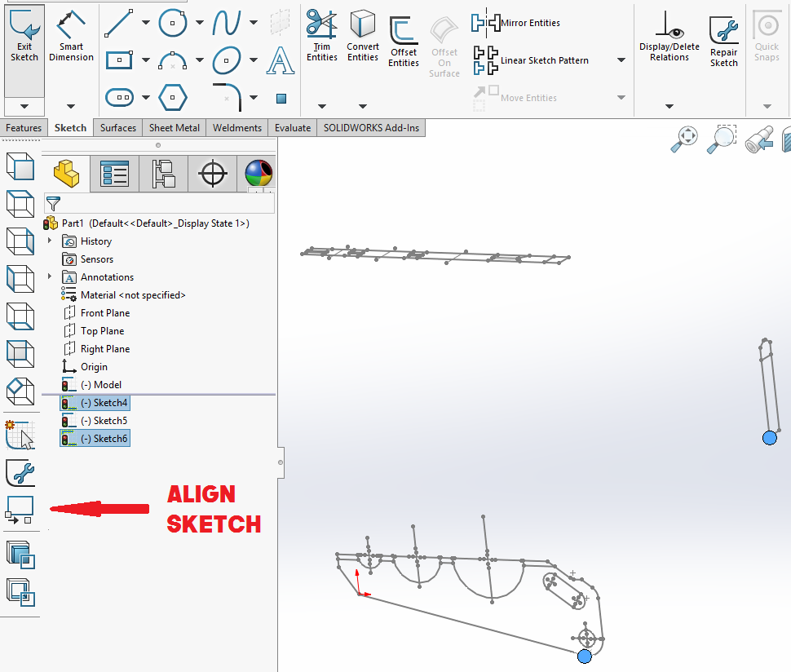The image size is (791, 672).
Task: Click the Repair Sketch tool in ribbon
Action: (724, 42)
